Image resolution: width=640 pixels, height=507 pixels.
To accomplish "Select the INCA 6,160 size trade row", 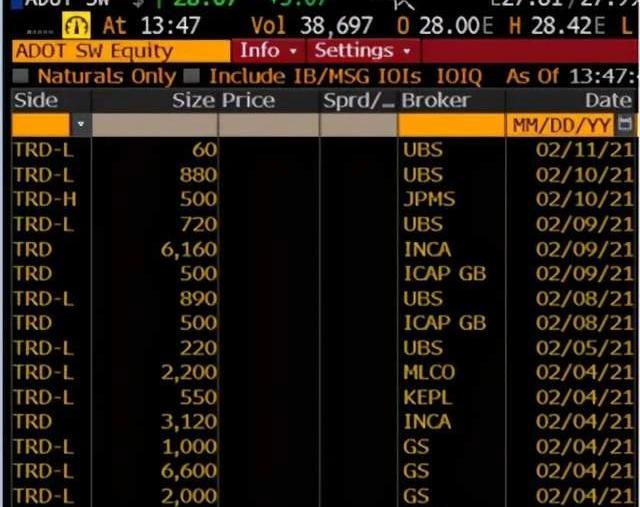I will click(x=320, y=249).
